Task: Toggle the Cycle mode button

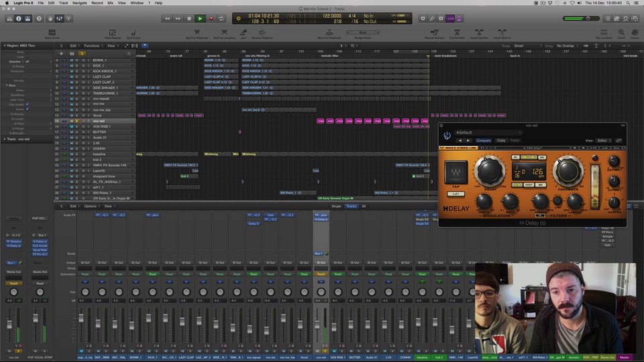Action: 222,19
